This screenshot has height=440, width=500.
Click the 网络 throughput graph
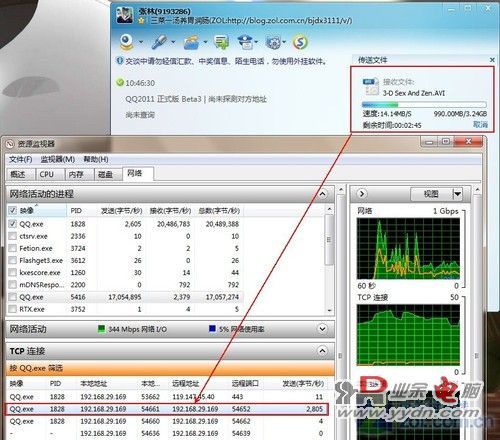tap(408, 248)
